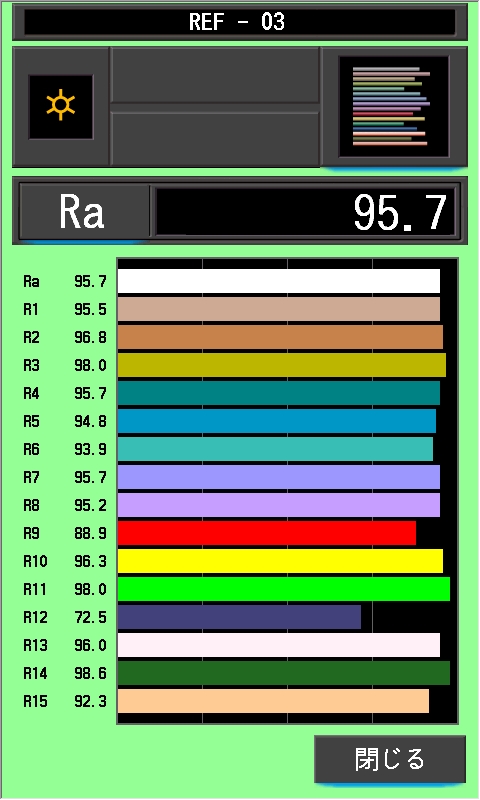Click the R10 96.3 value
Viewport: 480px width, 800px height.
tap(90, 562)
